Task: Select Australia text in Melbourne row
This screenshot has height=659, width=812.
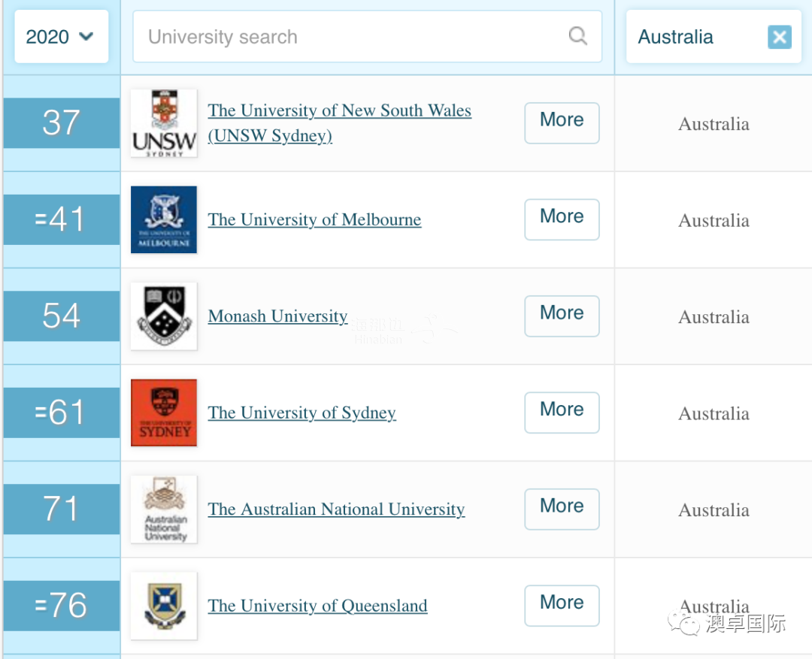Action: pos(714,220)
